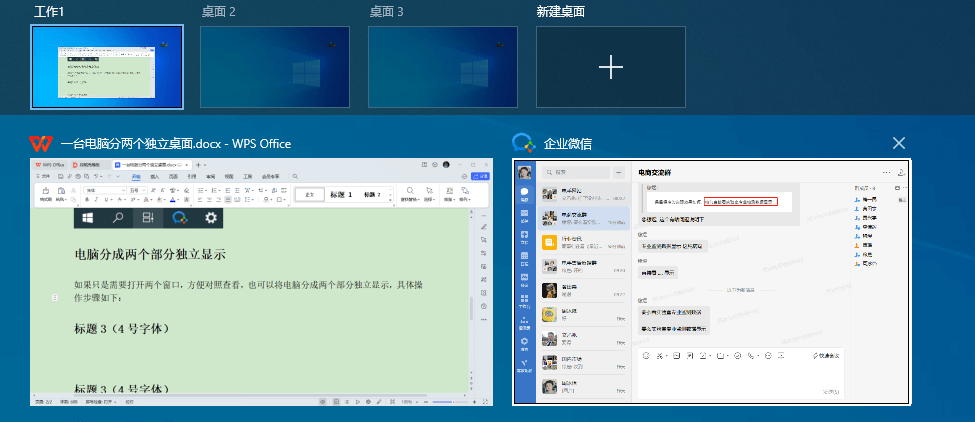Image resolution: width=975 pixels, height=422 pixels.
Task: Add a new desktop with the plus tile
Action: click(x=611, y=67)
